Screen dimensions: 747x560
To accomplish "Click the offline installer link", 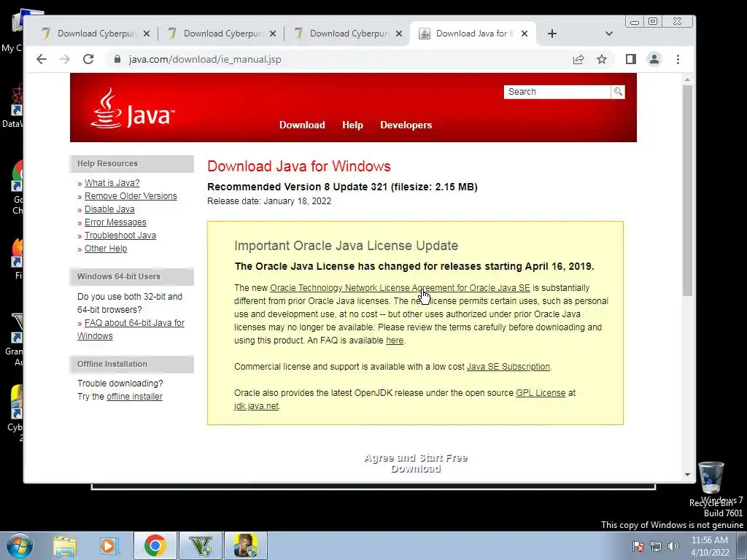I will (134, 397).
